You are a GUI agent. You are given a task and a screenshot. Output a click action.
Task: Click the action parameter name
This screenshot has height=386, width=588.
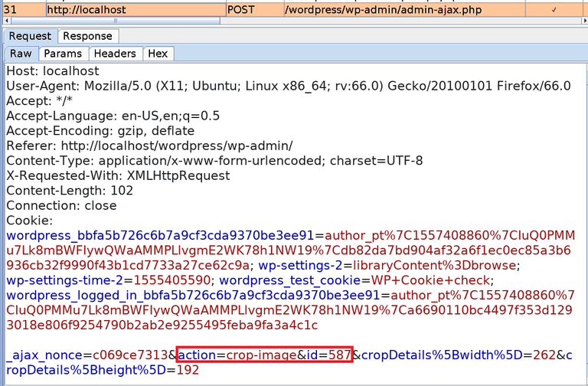coord(197,355)
